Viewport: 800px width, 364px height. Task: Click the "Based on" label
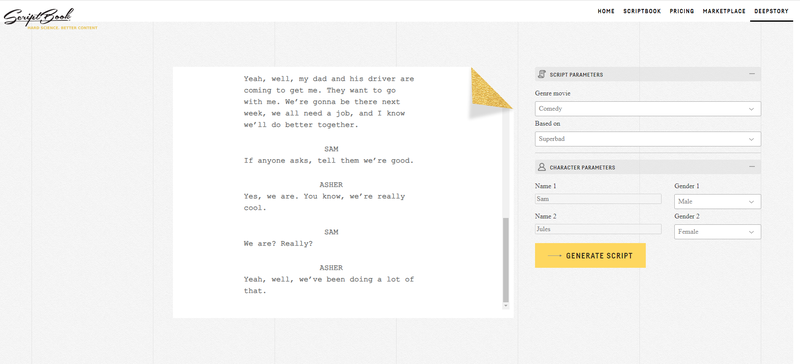(x=548, y=124)
